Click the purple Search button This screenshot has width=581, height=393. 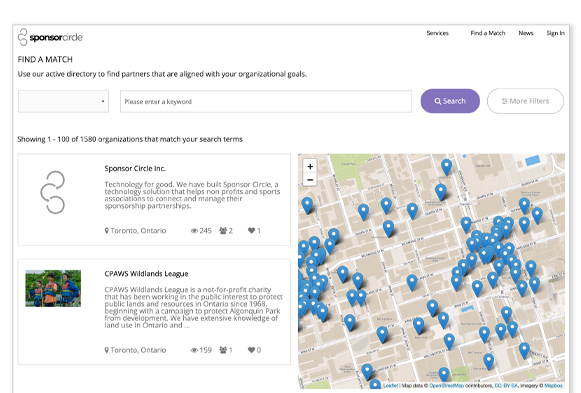coord(450,101)
